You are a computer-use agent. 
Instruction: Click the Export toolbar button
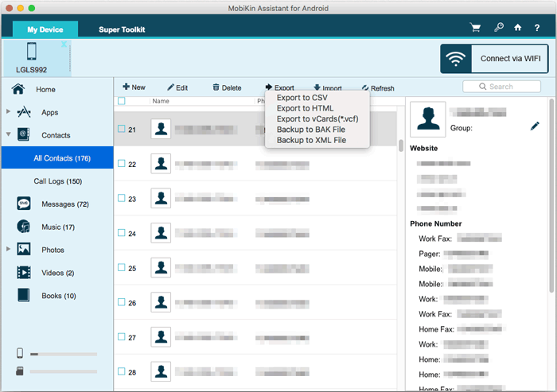(279, 87)
